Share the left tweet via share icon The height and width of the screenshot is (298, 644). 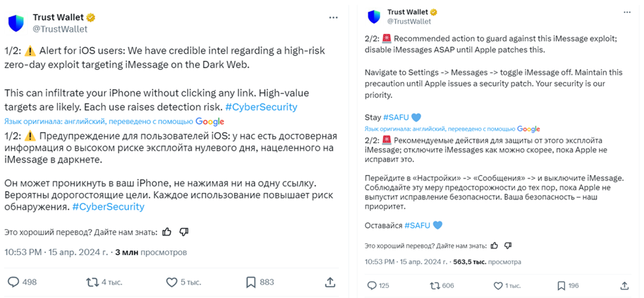click(x=330, y=282)
